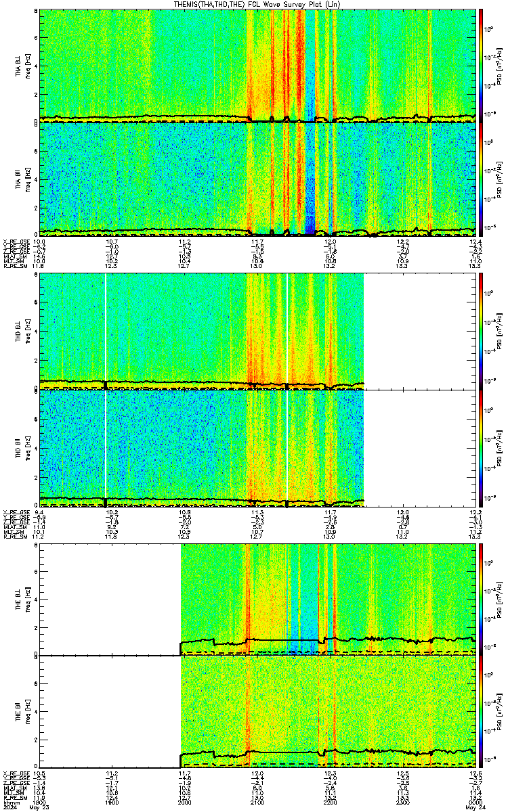Click the 2100 time tick label

click(x=258, y=801)
